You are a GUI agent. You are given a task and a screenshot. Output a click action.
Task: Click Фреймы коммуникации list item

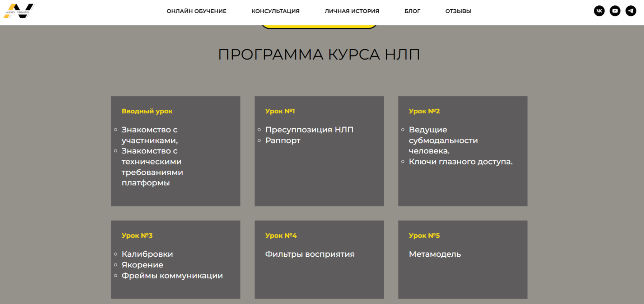coord(172,276)
